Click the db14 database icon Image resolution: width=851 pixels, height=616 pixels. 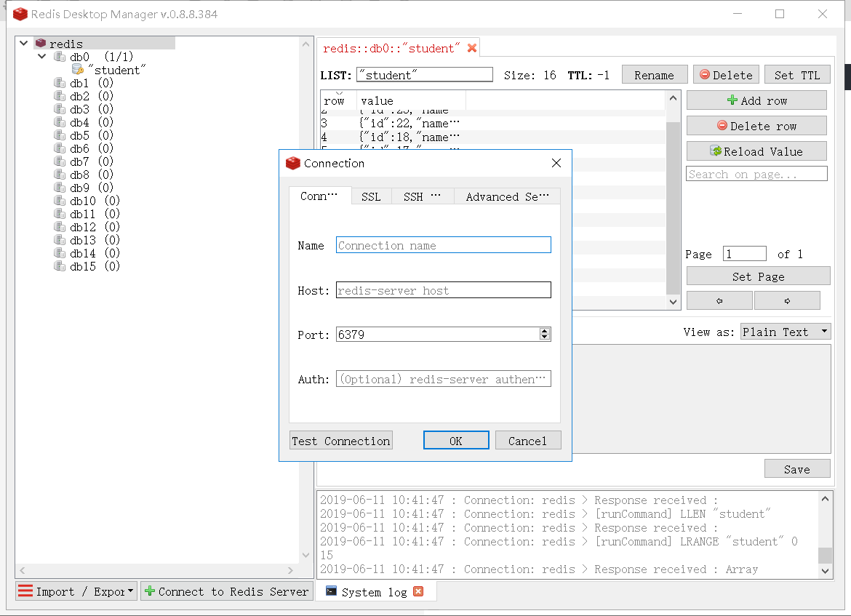click(x=60, y=253)
